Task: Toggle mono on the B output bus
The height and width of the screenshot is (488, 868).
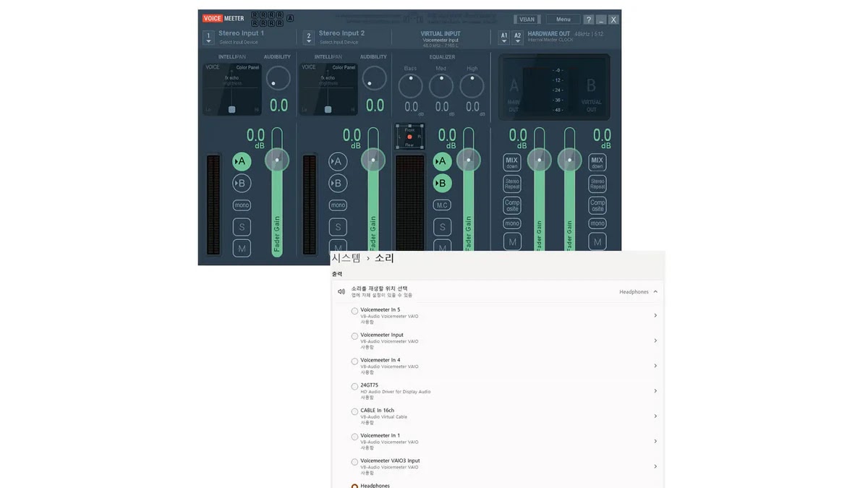Action: 597,224
